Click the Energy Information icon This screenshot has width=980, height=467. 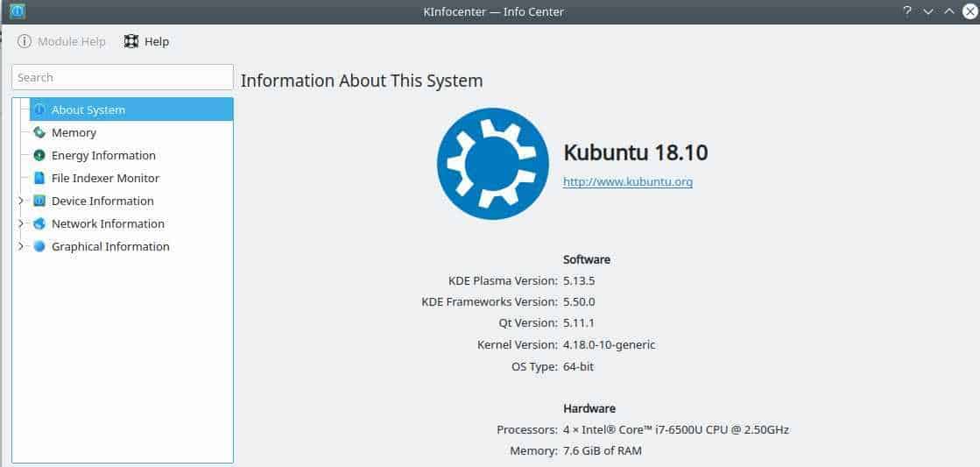pos(39,156)
